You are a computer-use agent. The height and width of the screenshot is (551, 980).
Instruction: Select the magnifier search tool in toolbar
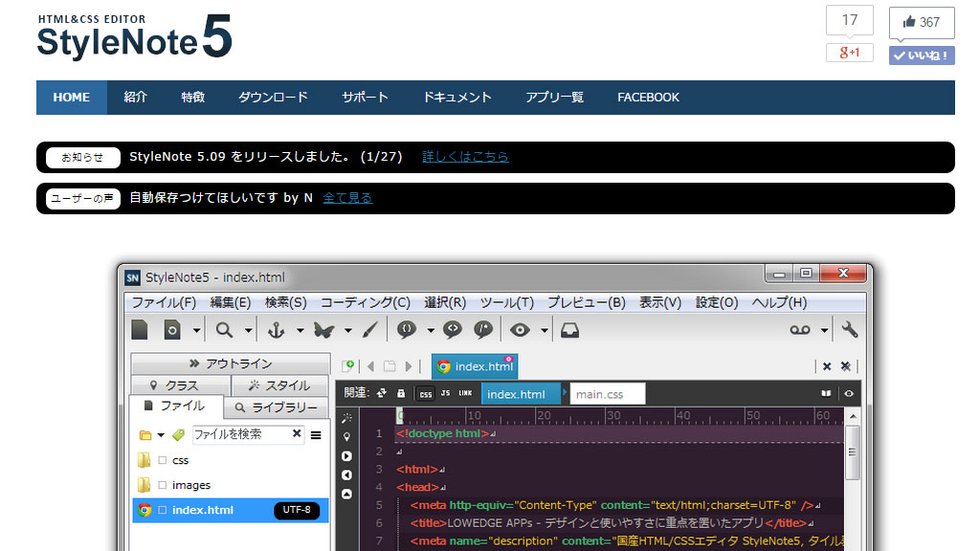click(224, 330)
